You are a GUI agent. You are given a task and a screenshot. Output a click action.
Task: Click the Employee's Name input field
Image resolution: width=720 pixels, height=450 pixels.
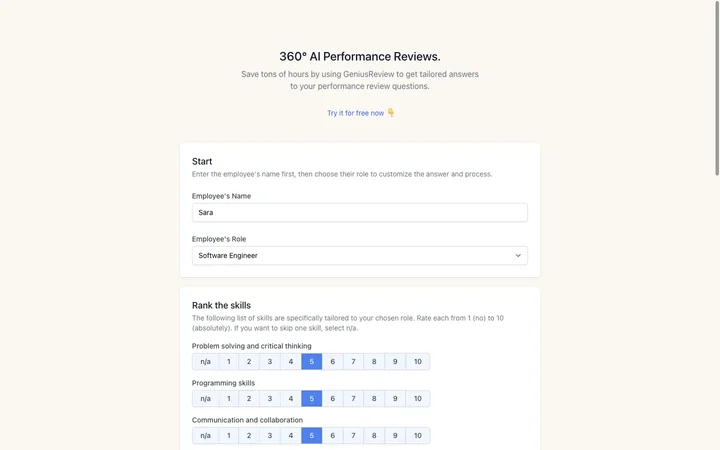point(360,213)
